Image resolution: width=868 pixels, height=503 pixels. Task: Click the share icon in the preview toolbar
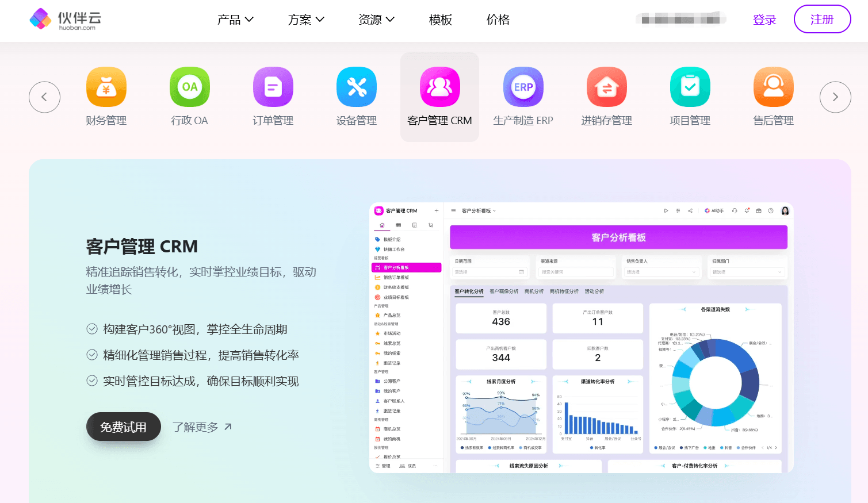click(x=690, y=211)
